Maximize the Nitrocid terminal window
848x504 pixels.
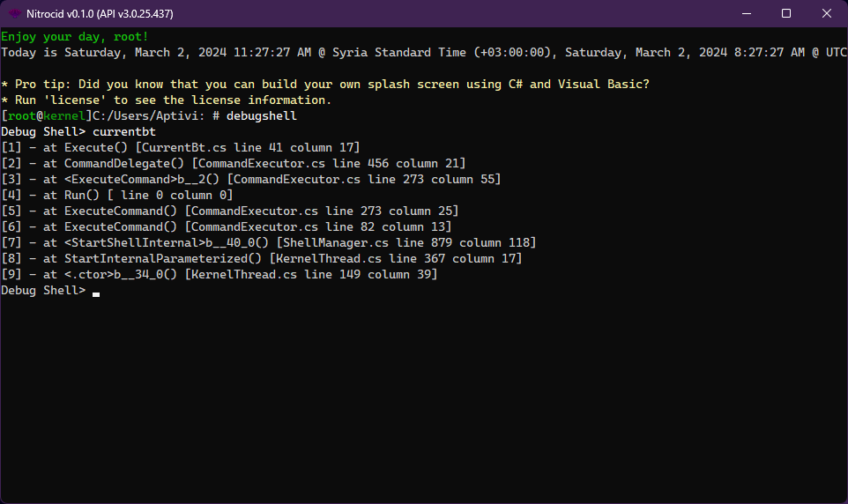pyautogui.click(x=786, y=13)
